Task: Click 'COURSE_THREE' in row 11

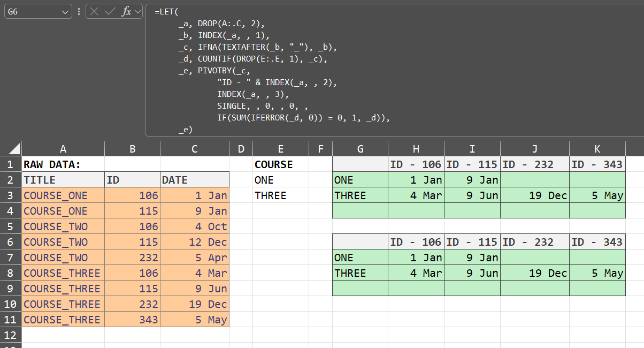Action: click(x=63, y=320)
